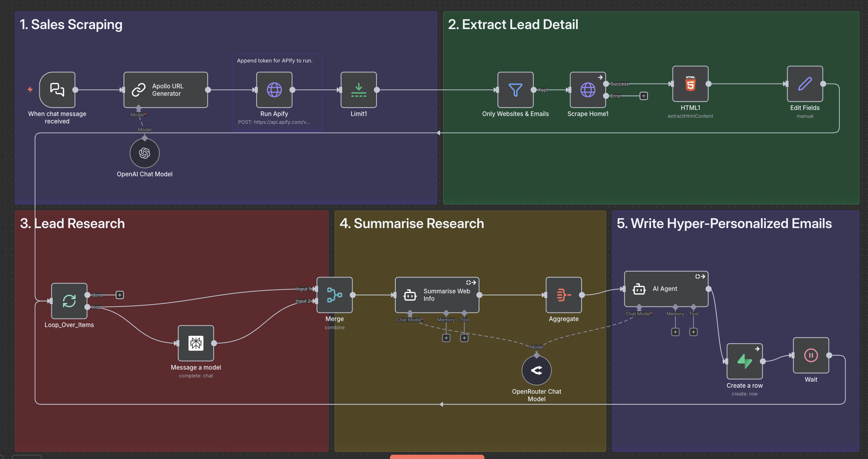The height and width of the screenshot is (459, 868).
Task: Open the OpenAI Chat Model node
Action: (x=144, y=153)
